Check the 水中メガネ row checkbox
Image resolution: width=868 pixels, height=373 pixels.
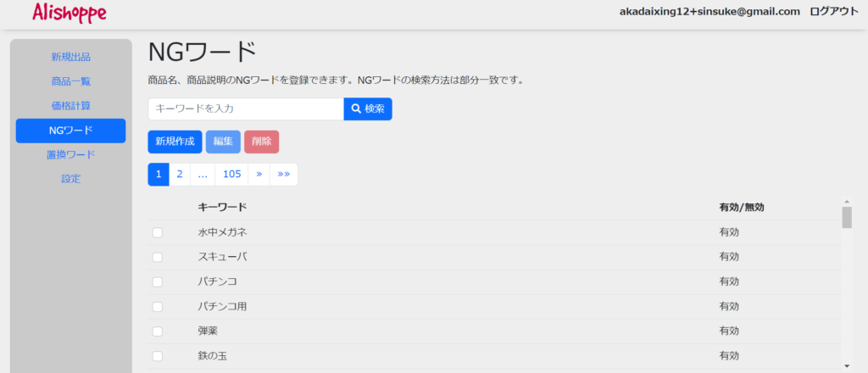[x=157, y=232]
